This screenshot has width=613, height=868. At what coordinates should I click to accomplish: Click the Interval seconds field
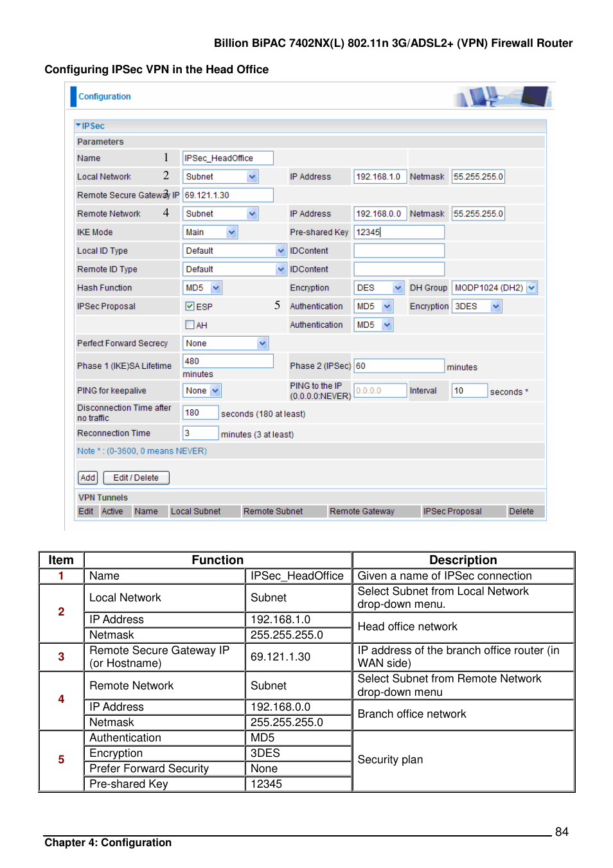pyautogui.click(x=470, y=391)
